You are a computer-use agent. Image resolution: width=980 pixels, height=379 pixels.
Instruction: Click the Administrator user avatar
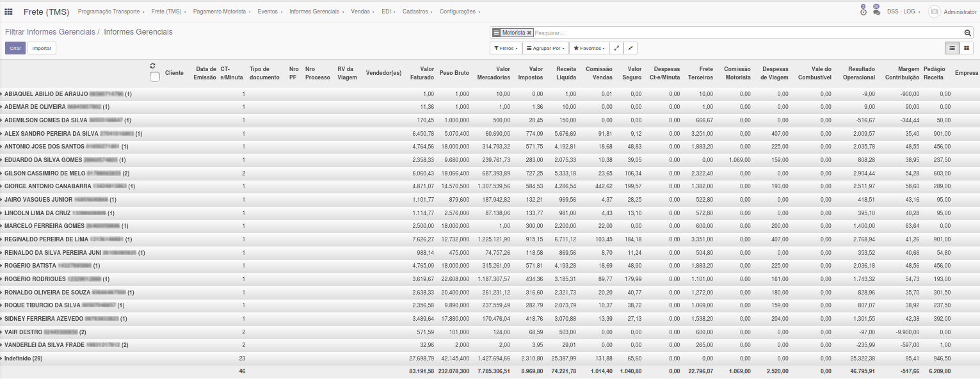click(x=934, y=12)
